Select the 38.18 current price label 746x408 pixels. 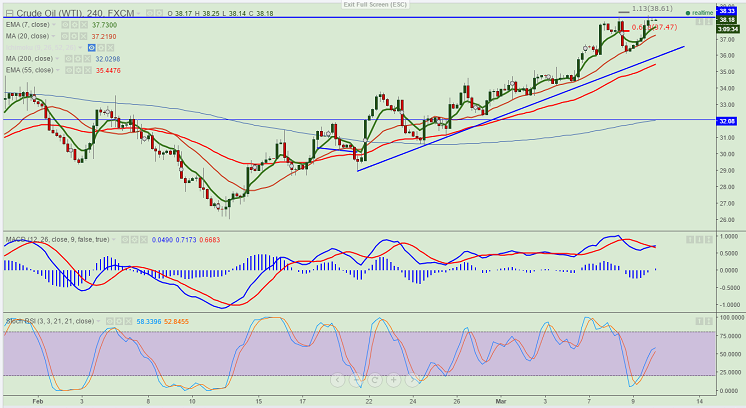pos(727,20)
